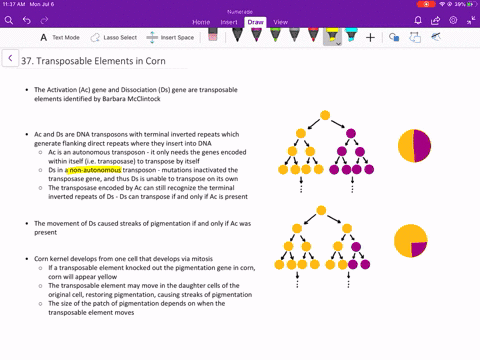Viewport: 480px width, 360px height.
Task: Choose the magenta pen
Action: coord(256,35)
